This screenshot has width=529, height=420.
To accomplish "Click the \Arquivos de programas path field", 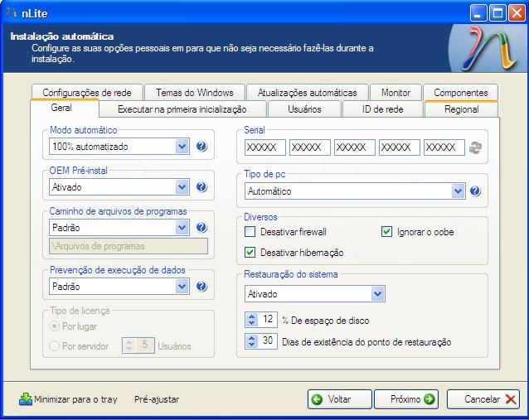I will (x=129, y=246).
